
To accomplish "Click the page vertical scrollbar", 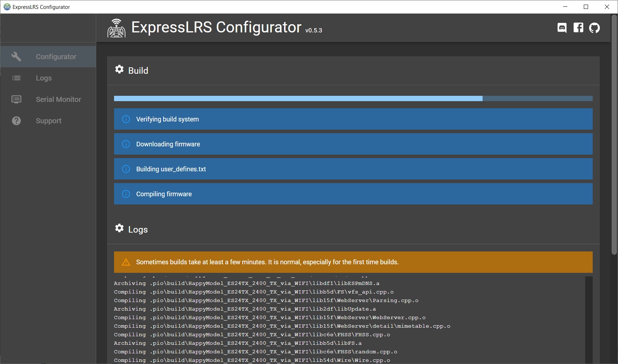I will coord(614,135).
